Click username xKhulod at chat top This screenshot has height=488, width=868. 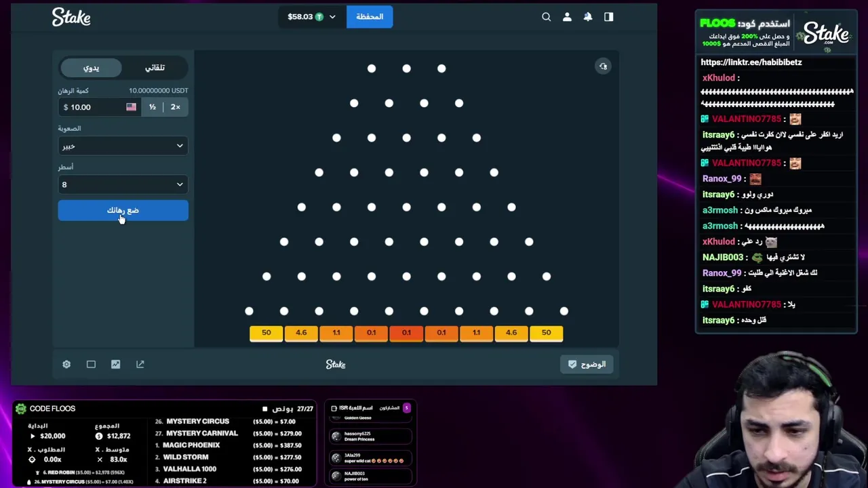point(719,78)
